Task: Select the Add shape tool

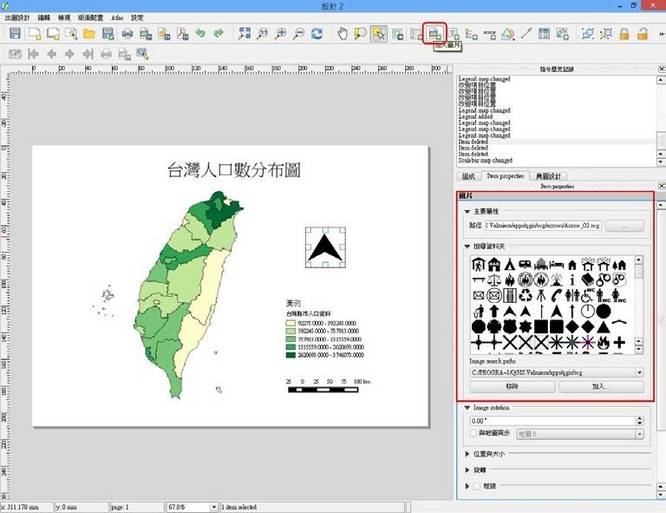Action: tap(508, 34)
